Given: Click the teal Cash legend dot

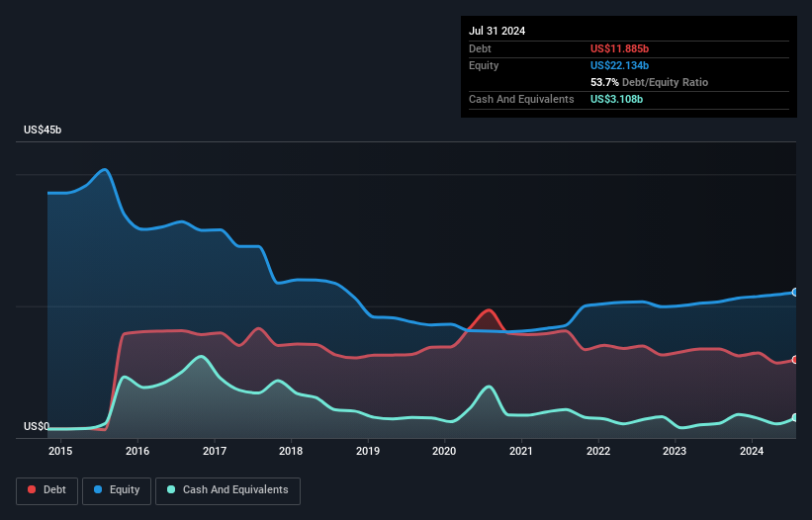Looking at the screenshot, I should [171, 489].
